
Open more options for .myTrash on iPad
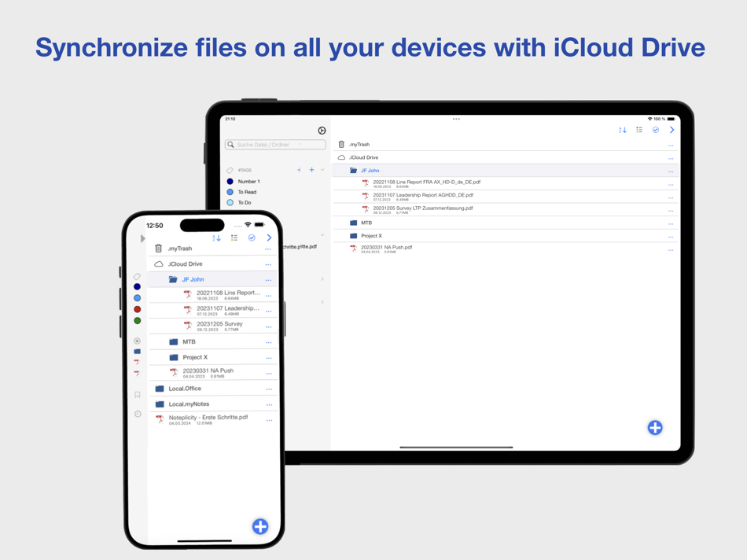coord(671,146)
